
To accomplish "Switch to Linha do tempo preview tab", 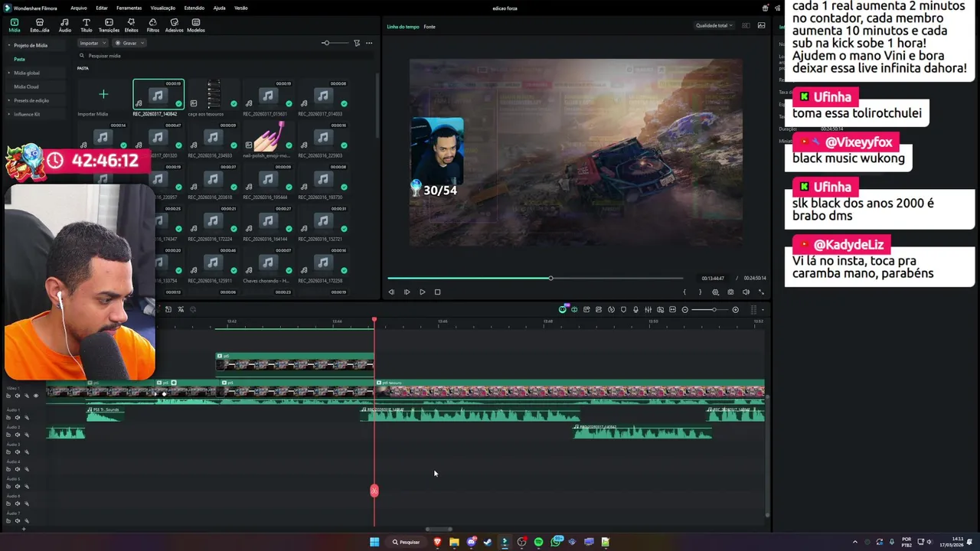I will (403, 27).
